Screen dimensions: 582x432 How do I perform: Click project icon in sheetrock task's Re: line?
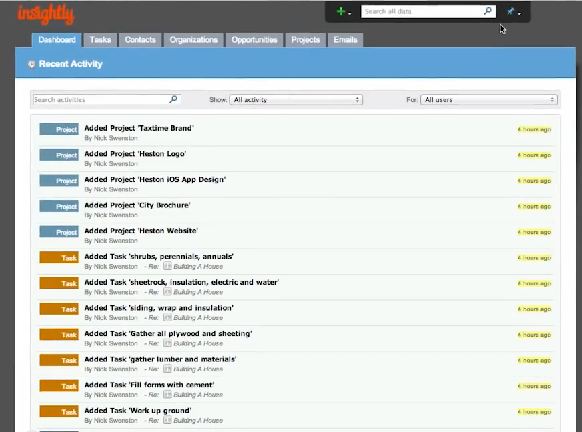click(x=167, y=292)
